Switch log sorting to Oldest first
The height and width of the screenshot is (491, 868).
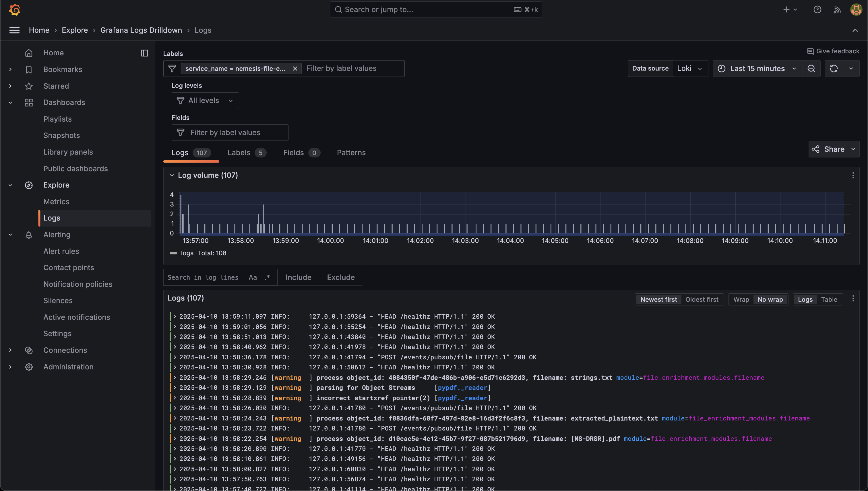702,299
